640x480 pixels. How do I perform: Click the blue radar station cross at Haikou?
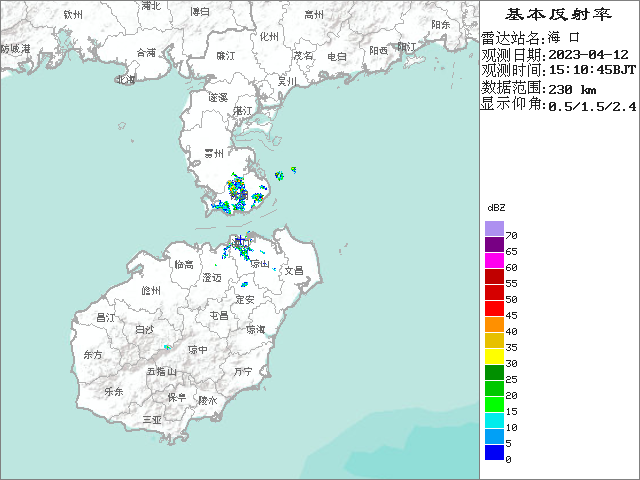click(241, 239)
